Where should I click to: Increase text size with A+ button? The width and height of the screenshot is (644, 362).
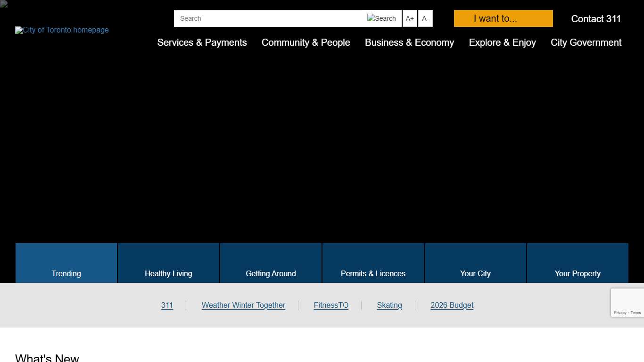[410, 18]
